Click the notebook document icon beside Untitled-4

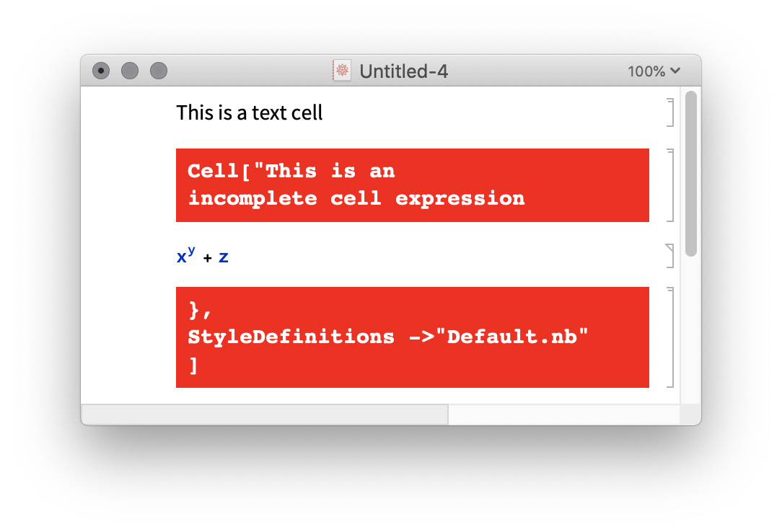341,71
